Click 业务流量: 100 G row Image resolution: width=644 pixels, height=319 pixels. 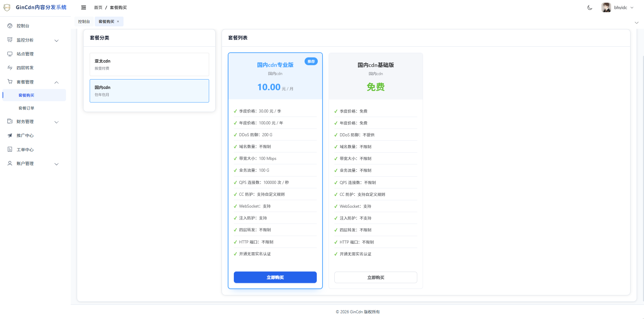click(x=275, y=170)
